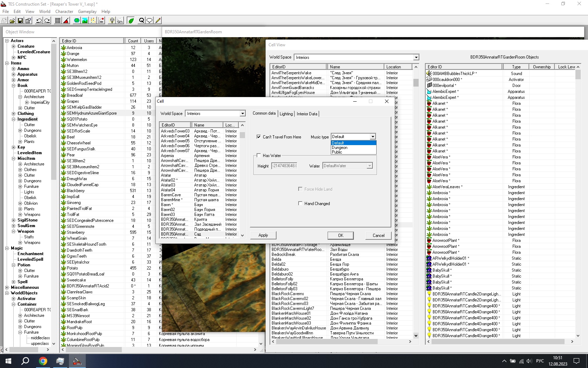Toggle the SKY toolbar icon
588x368 pixels.
coord(120,21)
